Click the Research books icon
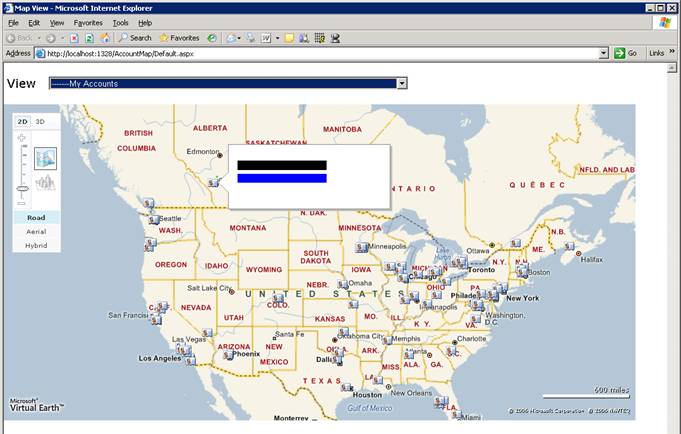The height and width of the screenshot is (434, 681). click(304, 38)
